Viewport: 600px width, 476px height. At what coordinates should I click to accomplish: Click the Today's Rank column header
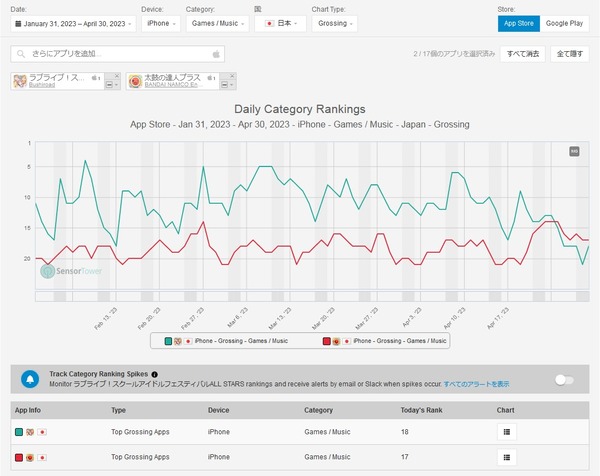pyautogui.click(x=421, y=410)
